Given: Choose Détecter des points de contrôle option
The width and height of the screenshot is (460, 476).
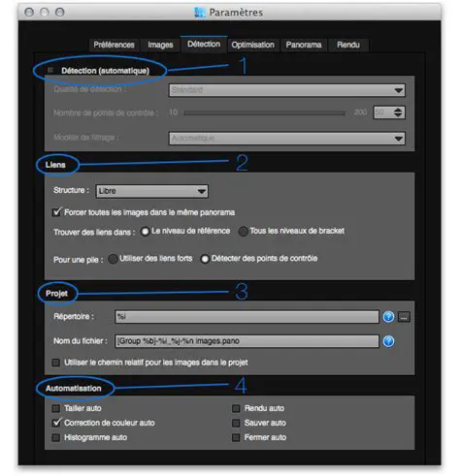Looking at the screenshot, I should click(x=205, y=259).
